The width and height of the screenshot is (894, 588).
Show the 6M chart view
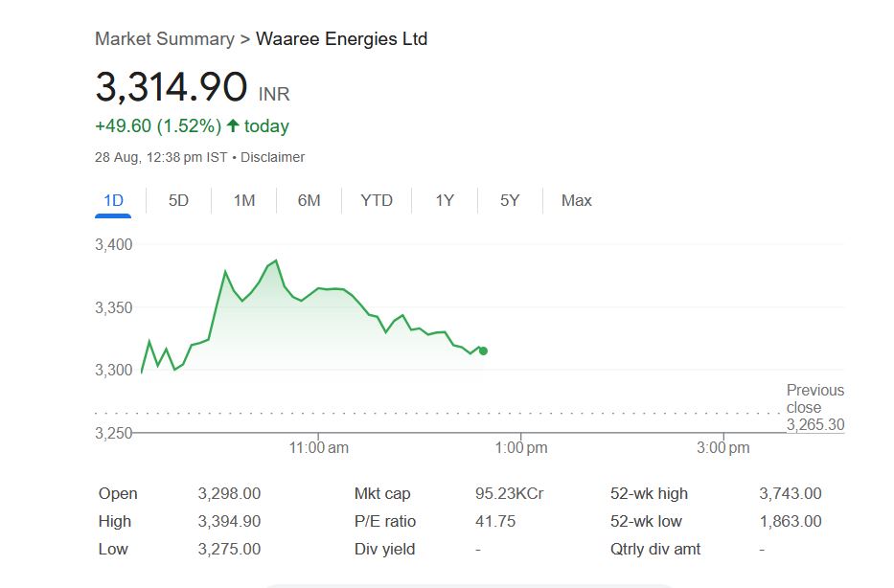[x=309, y=200]
